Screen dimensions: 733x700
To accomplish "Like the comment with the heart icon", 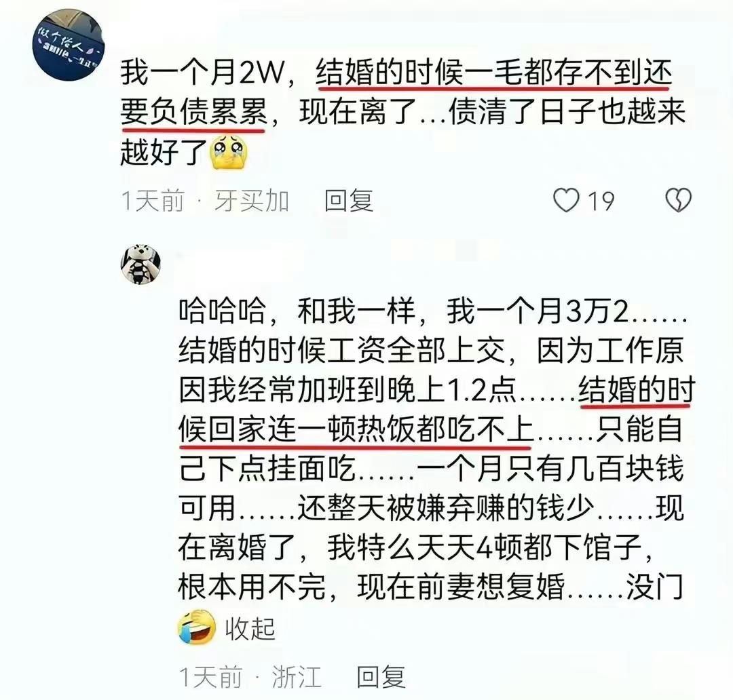I will (x=566, y=201).
